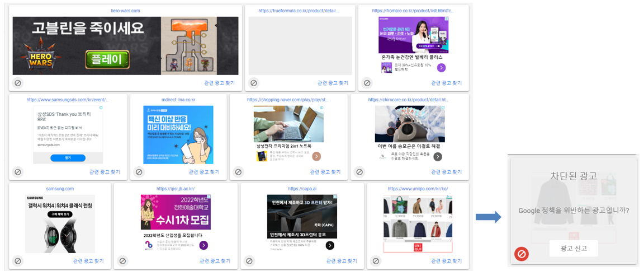Click the massage device image in chirocare ad
Image resolution: width=644 pixels, height=271 pixels.
point(410,124)
